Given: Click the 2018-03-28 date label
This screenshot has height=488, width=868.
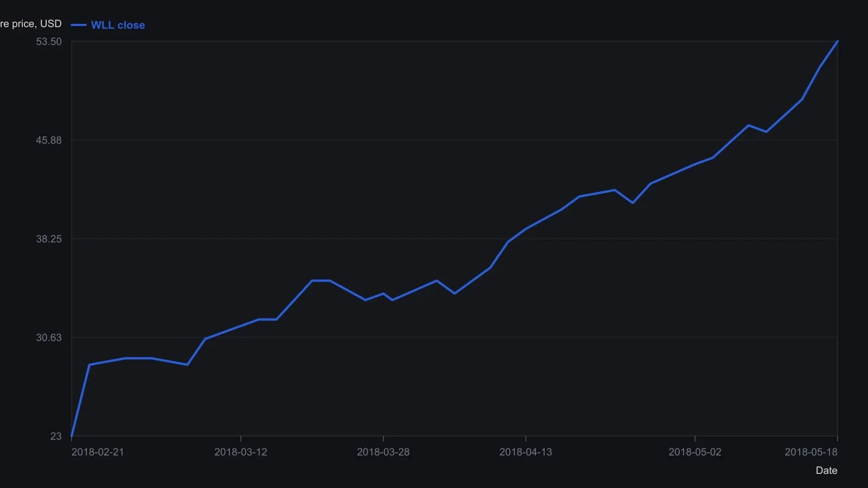Looking at the screenshot, I should (x=383, y=452).
